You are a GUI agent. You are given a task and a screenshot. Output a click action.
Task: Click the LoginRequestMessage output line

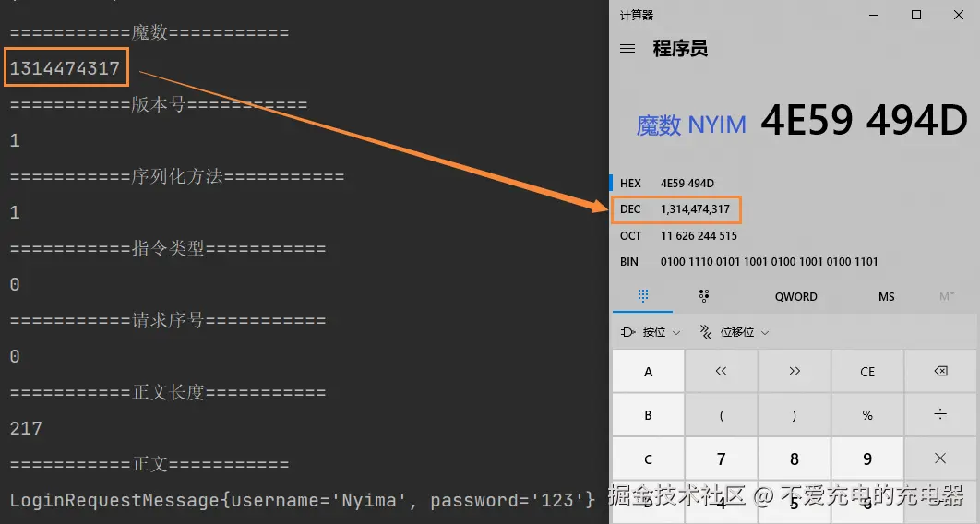(303, 500)
